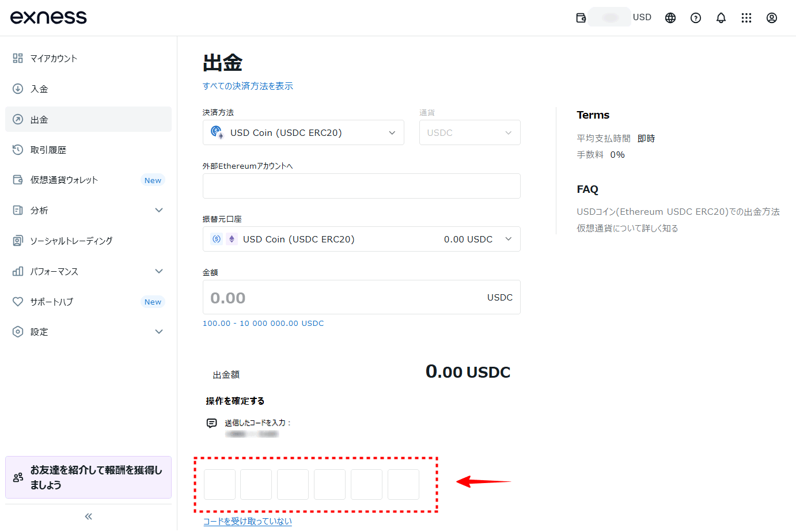Viewport: 796px width, 532px height.
Task: Click the ソーシャルトレーディング icon
Action: (x=18, y=241)
